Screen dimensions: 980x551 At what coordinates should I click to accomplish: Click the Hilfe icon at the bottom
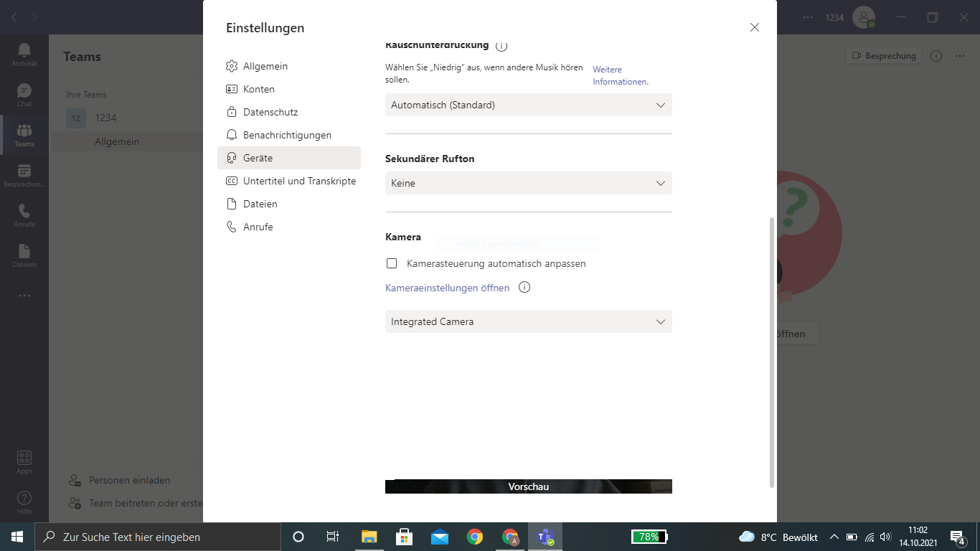(24, 499)
